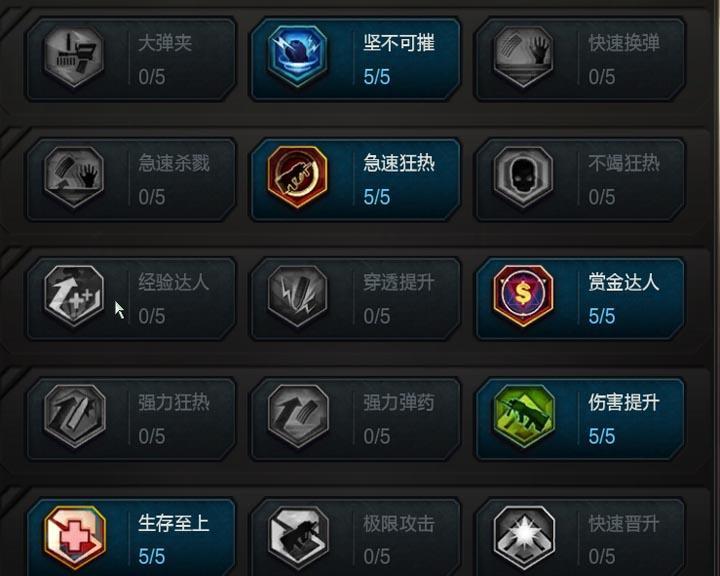
Task: Click the 快速换弹 hand reload icon
Action: coord(523,56)
